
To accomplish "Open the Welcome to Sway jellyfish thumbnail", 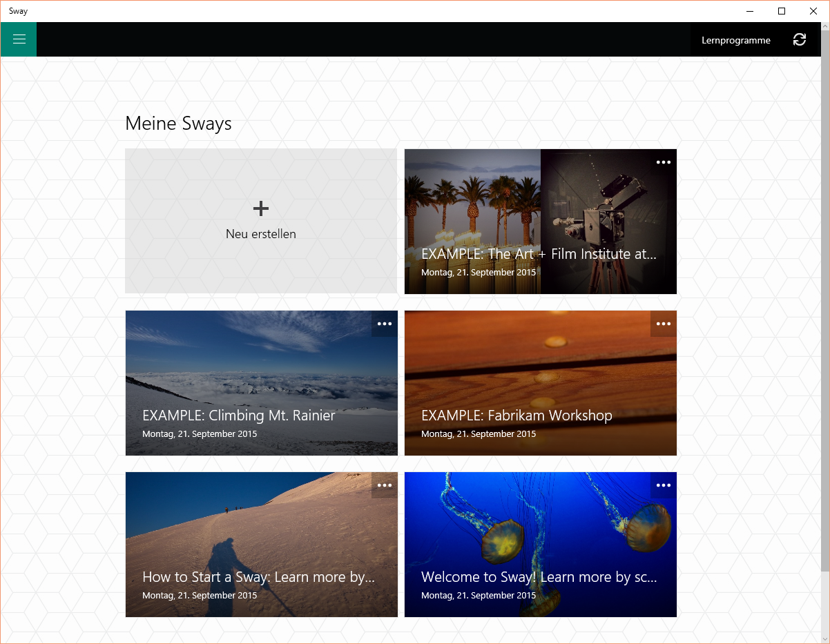I will coord(541,545).
